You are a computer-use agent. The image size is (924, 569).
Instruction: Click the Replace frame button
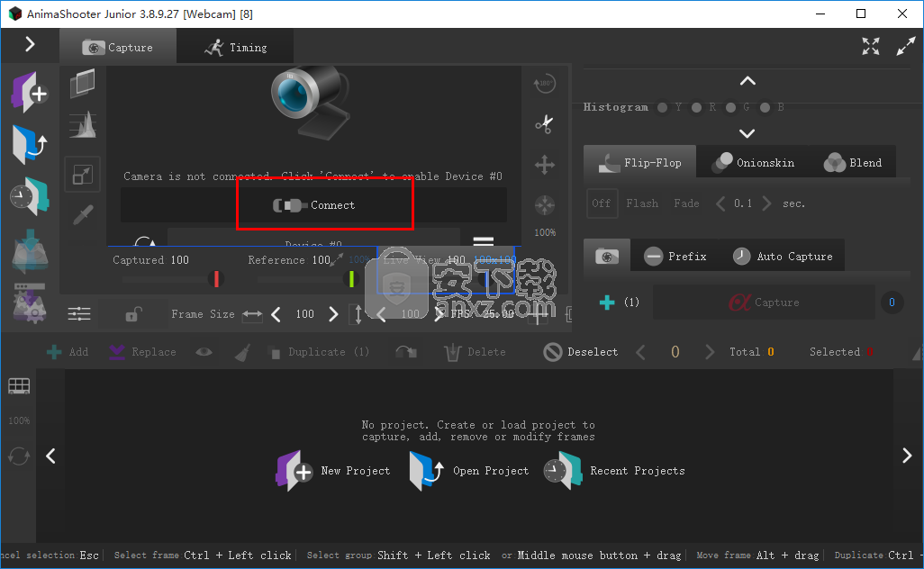tap(142, 352)
